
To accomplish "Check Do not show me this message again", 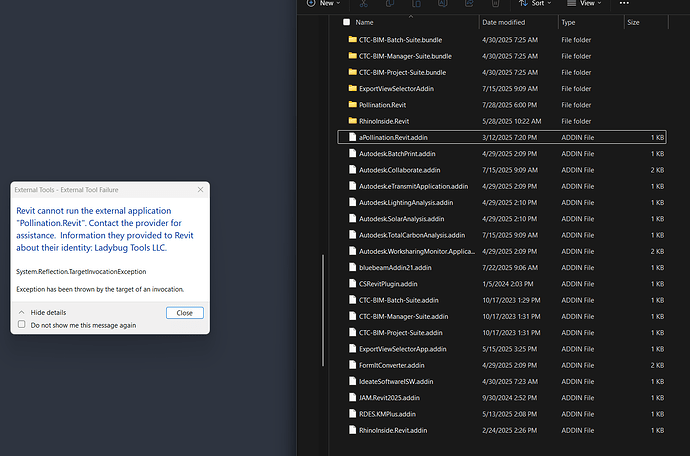I will pos(22,324).
